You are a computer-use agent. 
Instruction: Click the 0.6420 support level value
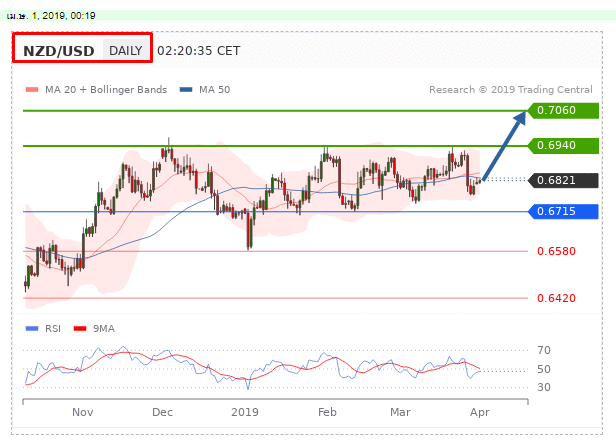(x=556, y=298)
